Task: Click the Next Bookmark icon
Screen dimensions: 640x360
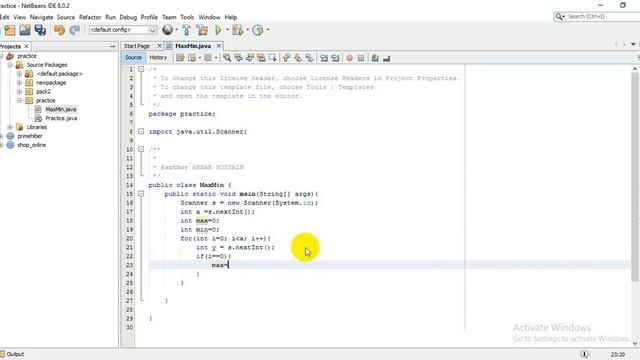Action: point(298,58)
